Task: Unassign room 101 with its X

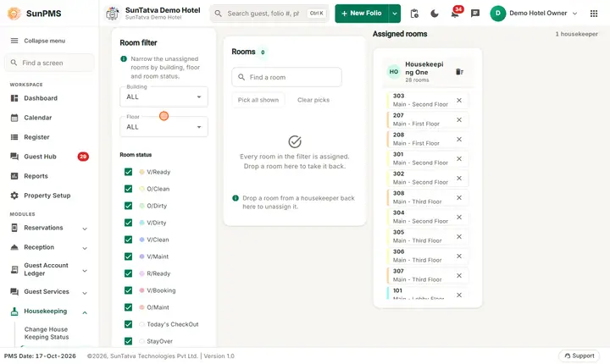Action: pyautogui.click(x=459, y=295)
